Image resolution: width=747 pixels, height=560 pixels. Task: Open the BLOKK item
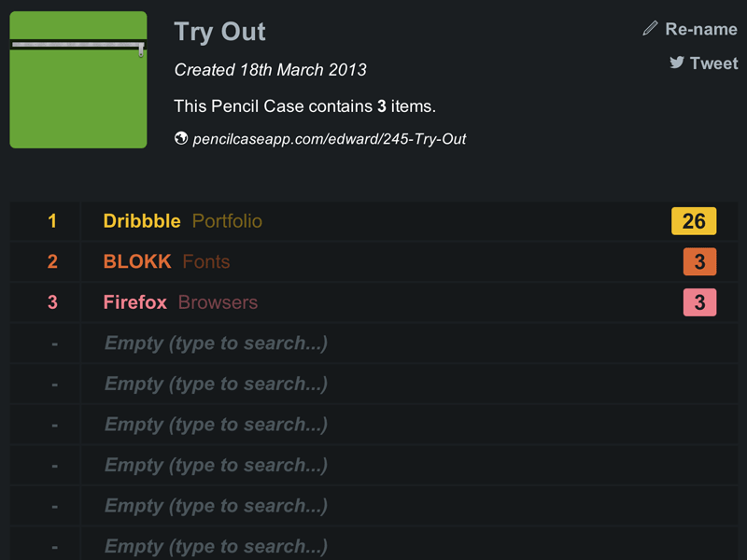(137, 262)
